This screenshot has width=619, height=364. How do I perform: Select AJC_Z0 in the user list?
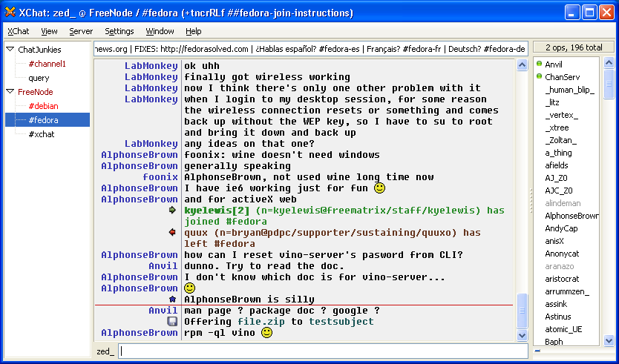point(559,191)
